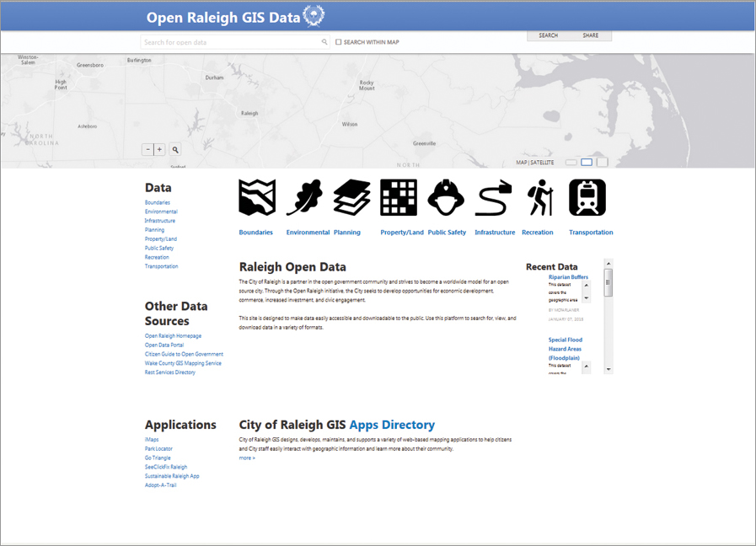
Task: Open the Planning layers icon
Action: coord(352,197)
